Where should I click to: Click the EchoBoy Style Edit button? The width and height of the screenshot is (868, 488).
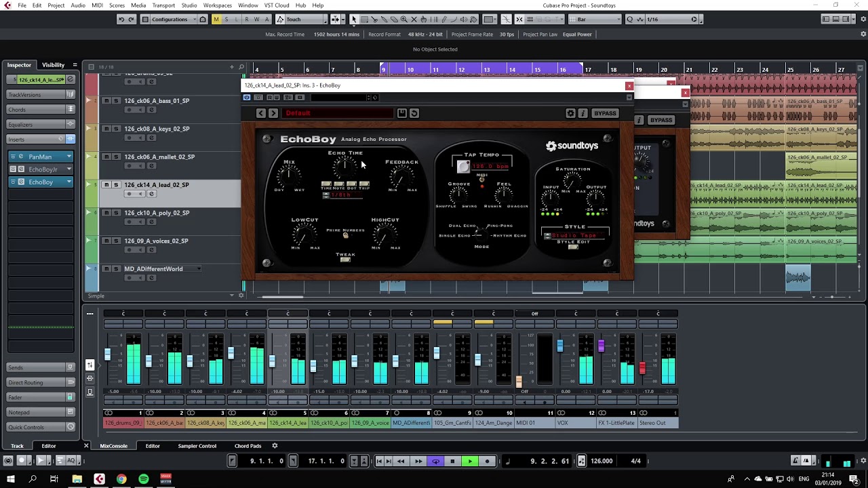(x=573, y=247)
